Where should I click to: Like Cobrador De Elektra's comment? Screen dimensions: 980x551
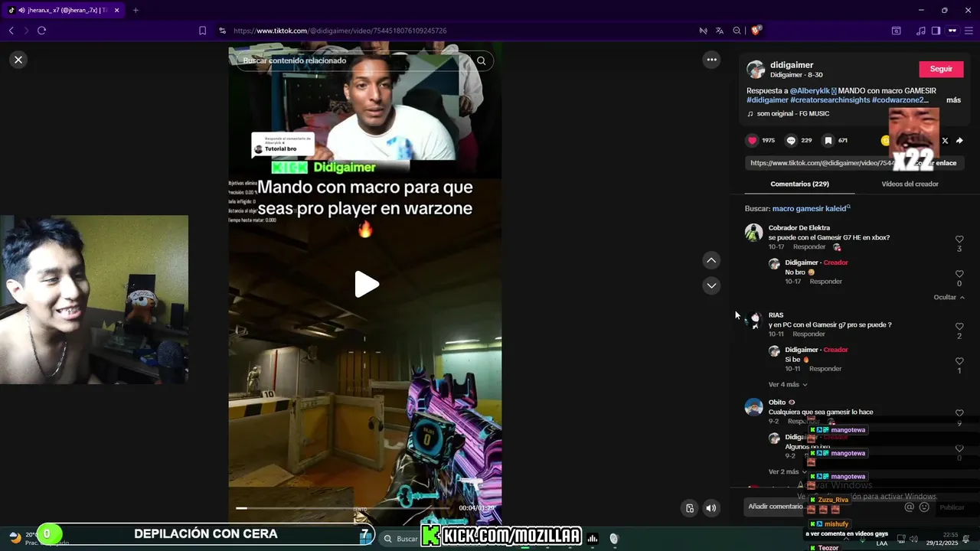click(959, 240)
